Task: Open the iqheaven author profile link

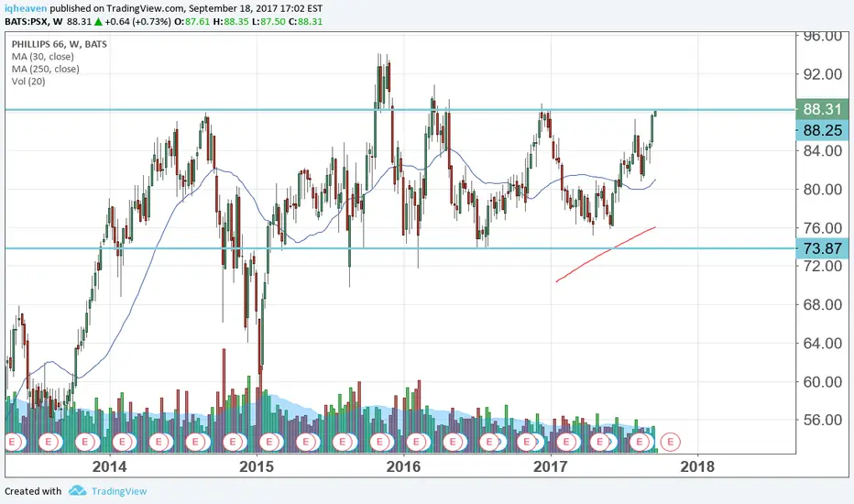Action: click(27, 9)
